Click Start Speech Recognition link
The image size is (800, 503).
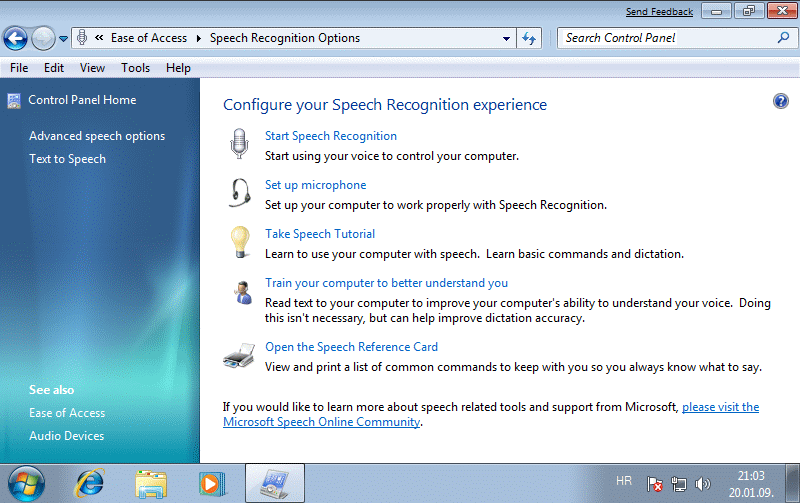(x=331, y=136)
